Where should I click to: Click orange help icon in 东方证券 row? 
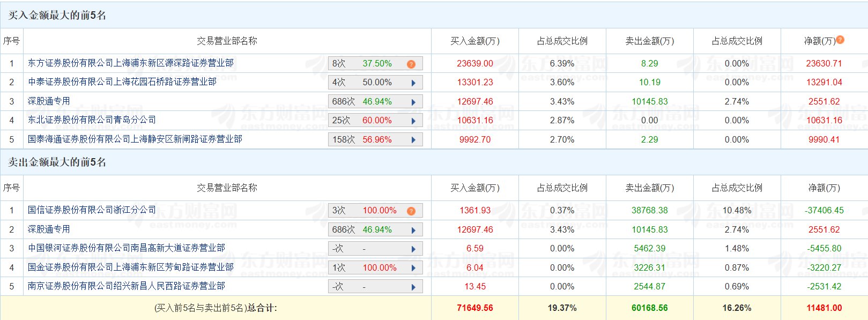coord(411,64)
